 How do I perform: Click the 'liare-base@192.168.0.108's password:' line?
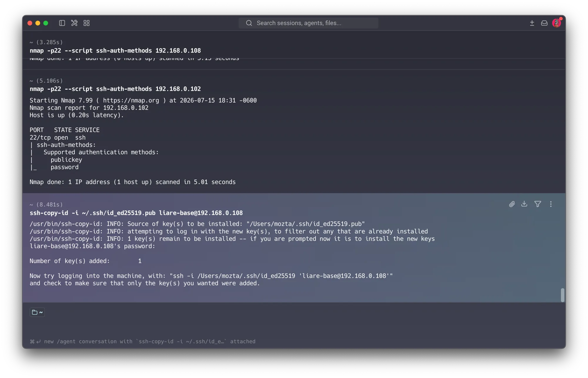(92, 246)
